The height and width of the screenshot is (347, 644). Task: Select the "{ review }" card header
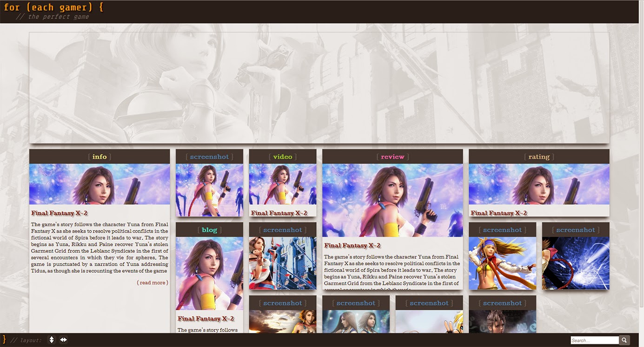[392, 157]
